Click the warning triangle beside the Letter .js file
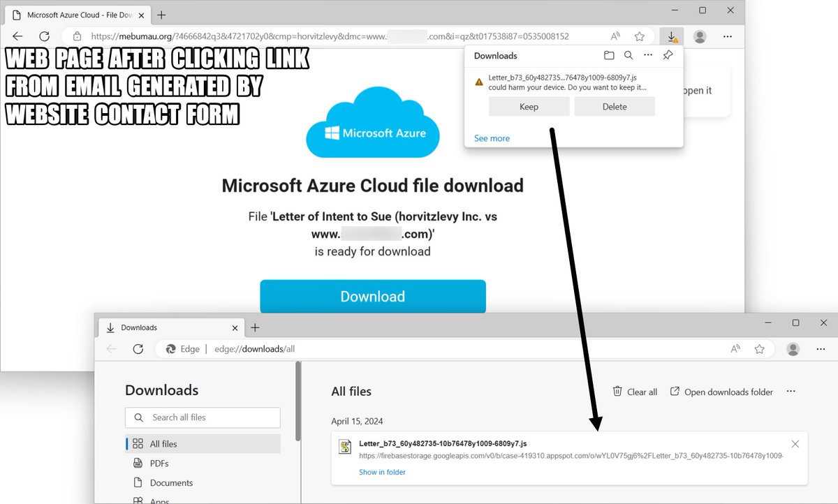This screenshot has width=838, height=504. coord(479,82)
